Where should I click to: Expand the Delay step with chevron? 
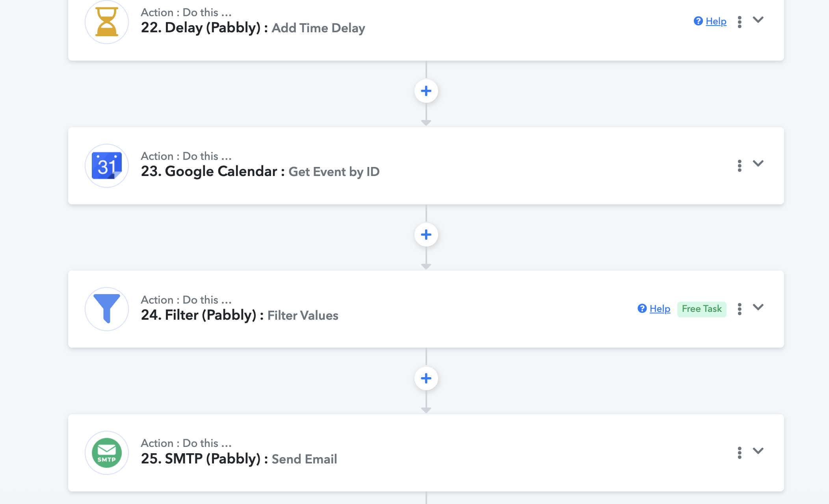[758, 20]
